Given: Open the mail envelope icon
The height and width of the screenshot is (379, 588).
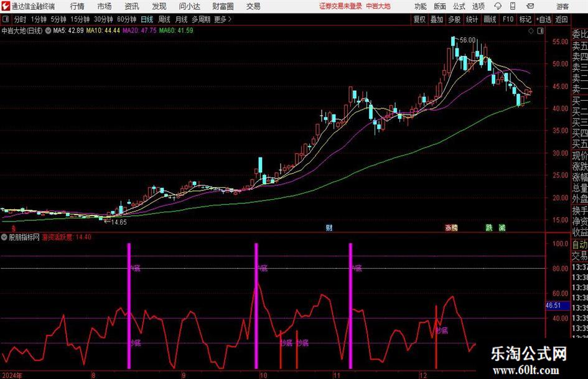Looking at the screenshot, I should click(x=530, y=6).
